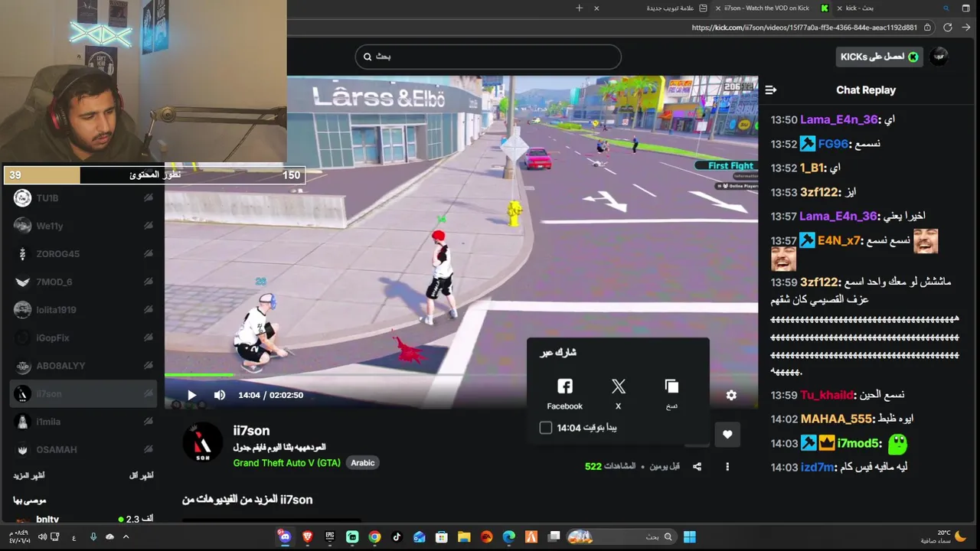Open video player settings gear

pos(731,395)
